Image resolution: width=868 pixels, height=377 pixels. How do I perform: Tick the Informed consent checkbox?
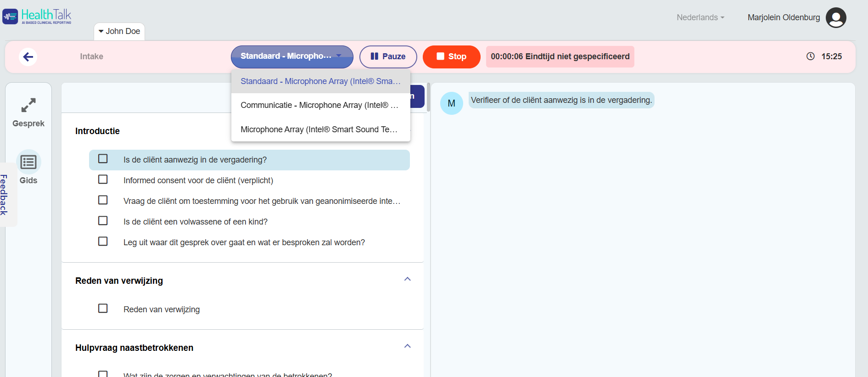coord(103,180)
